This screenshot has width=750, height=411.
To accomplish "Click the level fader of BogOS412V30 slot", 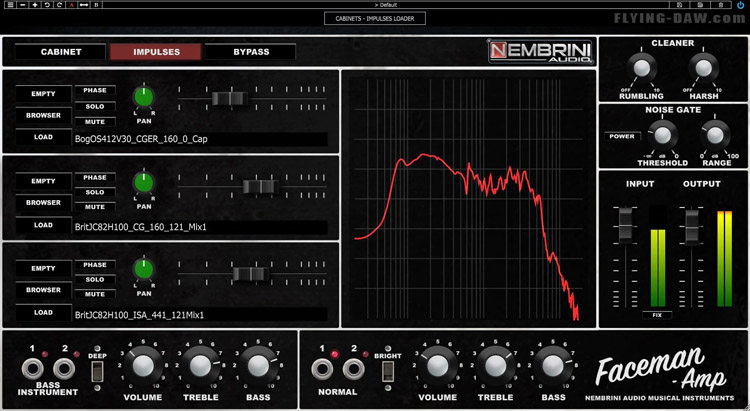I will coord(230,99).
